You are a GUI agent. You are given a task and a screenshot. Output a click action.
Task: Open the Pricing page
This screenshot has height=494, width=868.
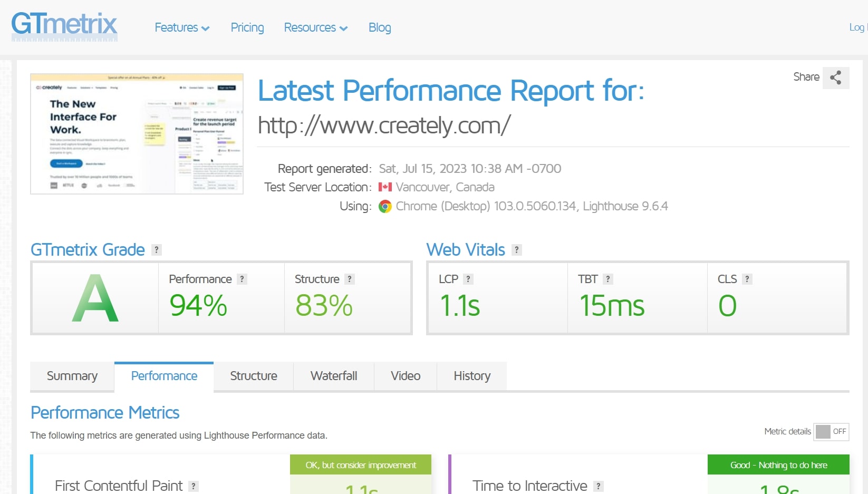[x=247, y=27]
